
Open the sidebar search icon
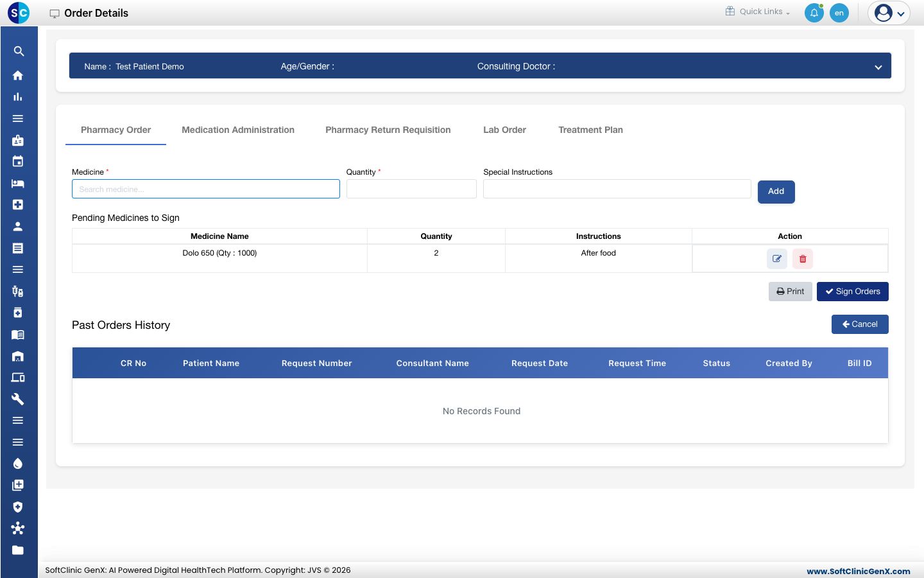pyautogui.click(x=19, y=51)
